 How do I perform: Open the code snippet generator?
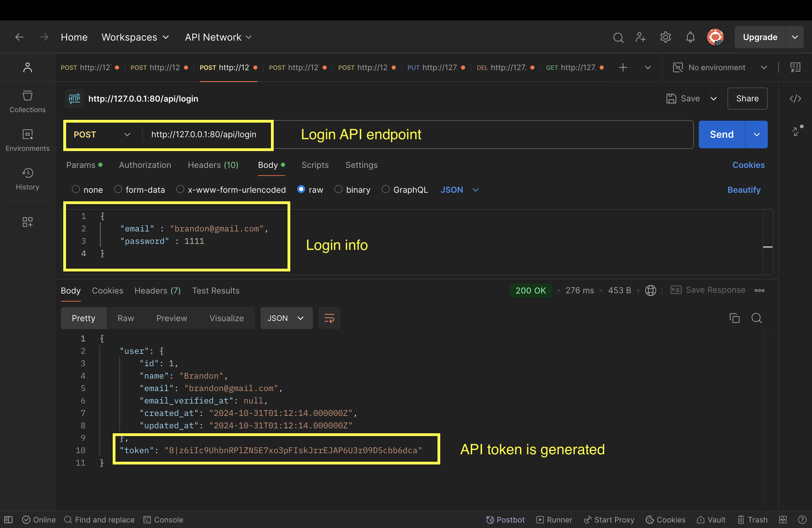pos(795,99)
